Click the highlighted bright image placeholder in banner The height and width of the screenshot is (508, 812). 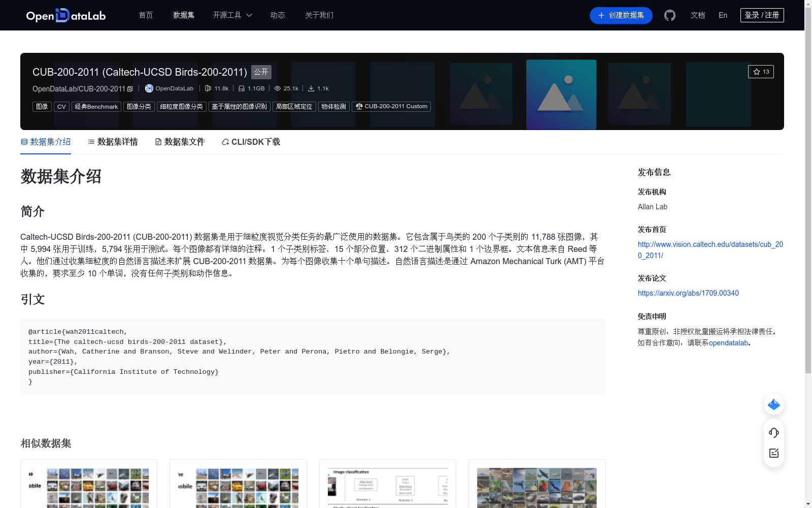[561, 94]
